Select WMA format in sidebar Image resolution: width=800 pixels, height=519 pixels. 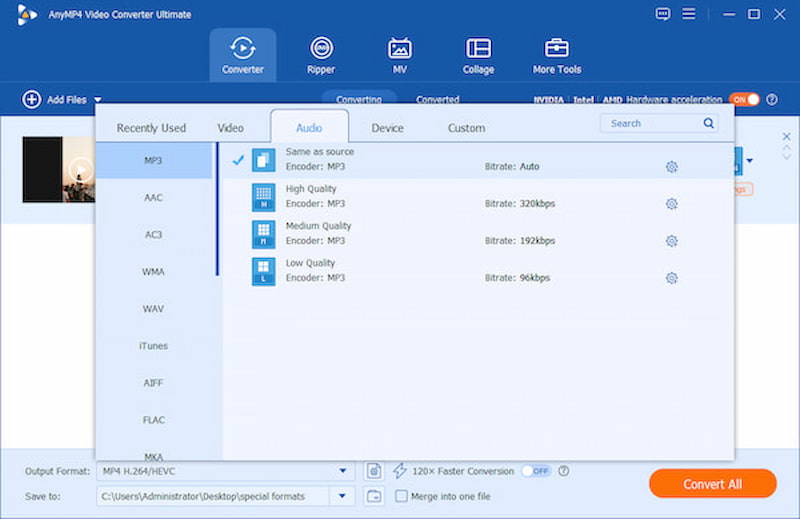click(153, 271)
